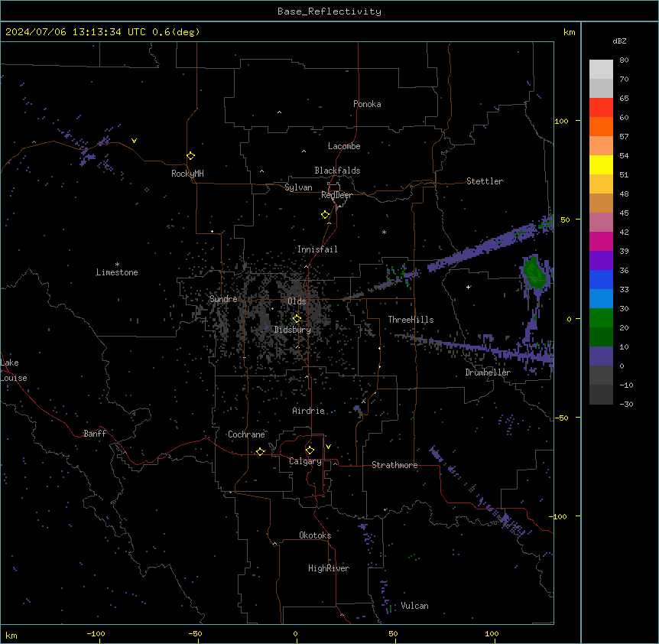Click the RockyMH label
The image size is (659, 644).
187,174
